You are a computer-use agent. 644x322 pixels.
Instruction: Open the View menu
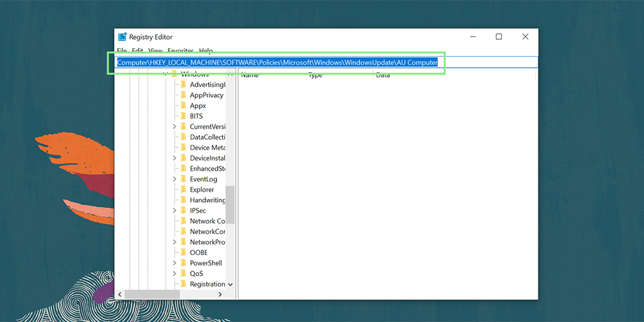tap(155, 50)
